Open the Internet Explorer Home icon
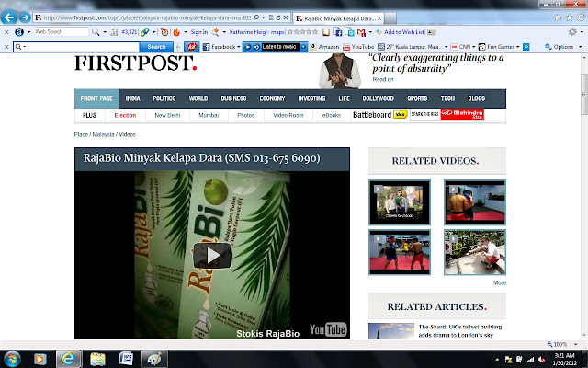This screenshot has height=368, width=588. click(x=558, y=17)
